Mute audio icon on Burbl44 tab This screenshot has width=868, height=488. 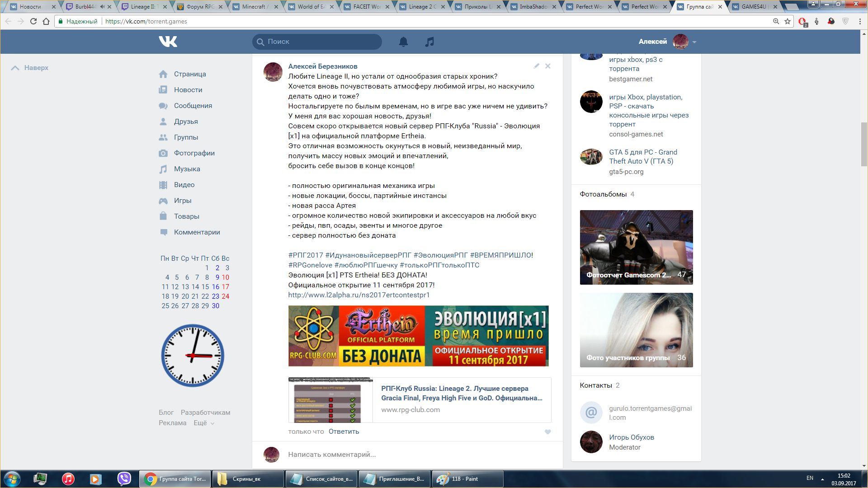[x=102, y=7]
